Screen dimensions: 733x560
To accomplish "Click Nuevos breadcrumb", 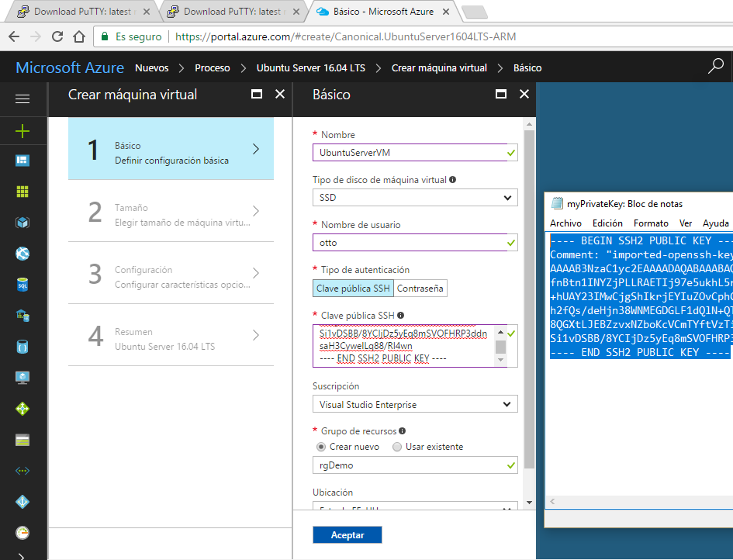I will click(152, 67).
